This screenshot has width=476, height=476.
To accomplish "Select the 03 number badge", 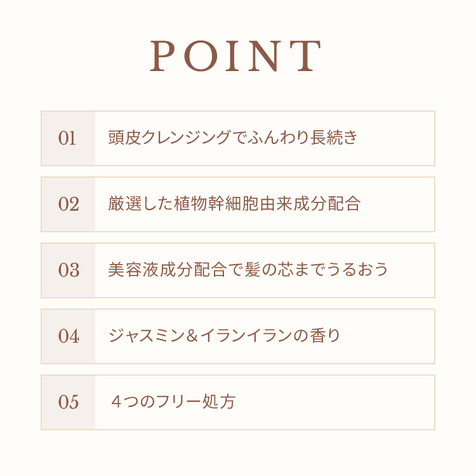I will (69, 270).
